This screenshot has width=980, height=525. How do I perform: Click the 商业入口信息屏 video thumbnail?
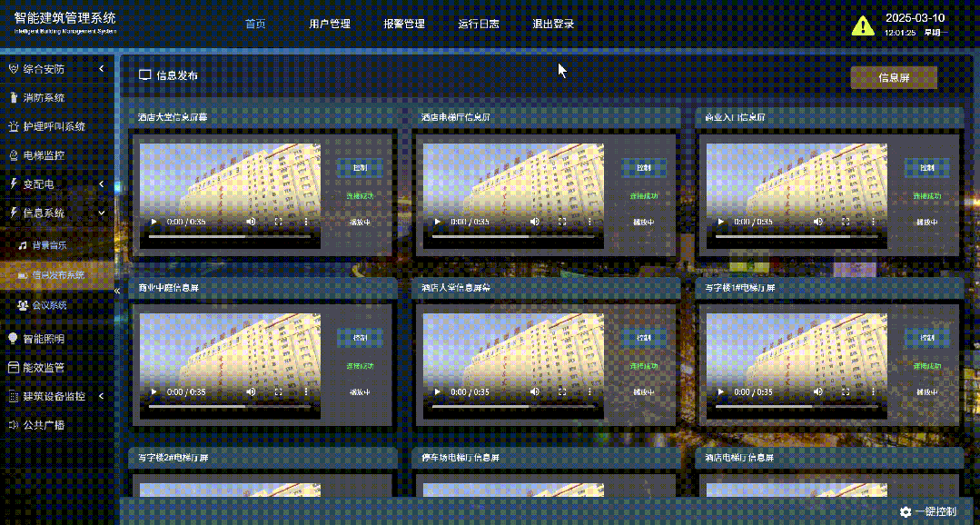(797, 196)
